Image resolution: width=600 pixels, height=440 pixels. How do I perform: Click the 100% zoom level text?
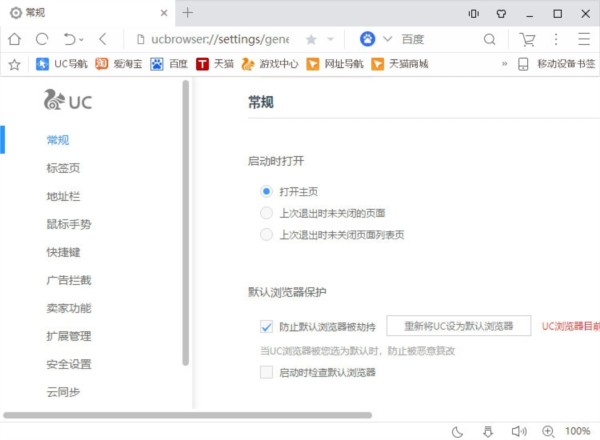tap(577, 431)
